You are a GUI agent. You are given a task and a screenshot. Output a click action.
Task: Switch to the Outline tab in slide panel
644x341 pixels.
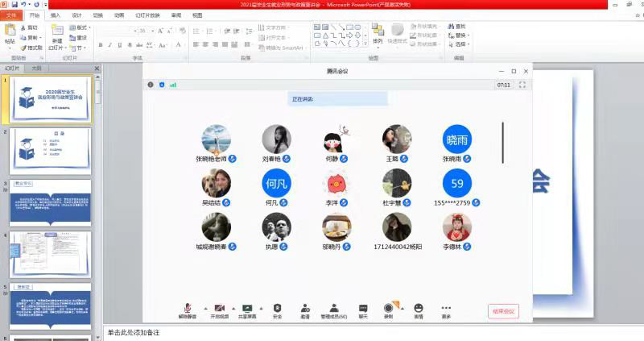pyautogui.click(x=36, y=68)
